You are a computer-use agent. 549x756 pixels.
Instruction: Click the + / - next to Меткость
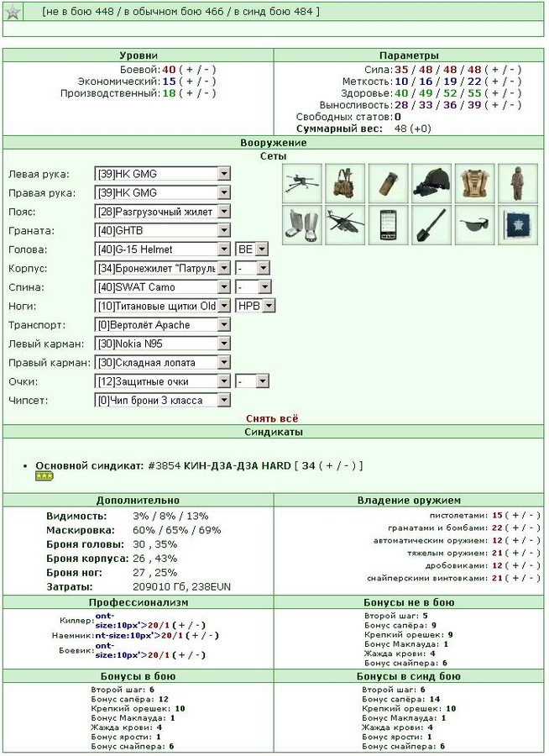(x=503, y=81)
